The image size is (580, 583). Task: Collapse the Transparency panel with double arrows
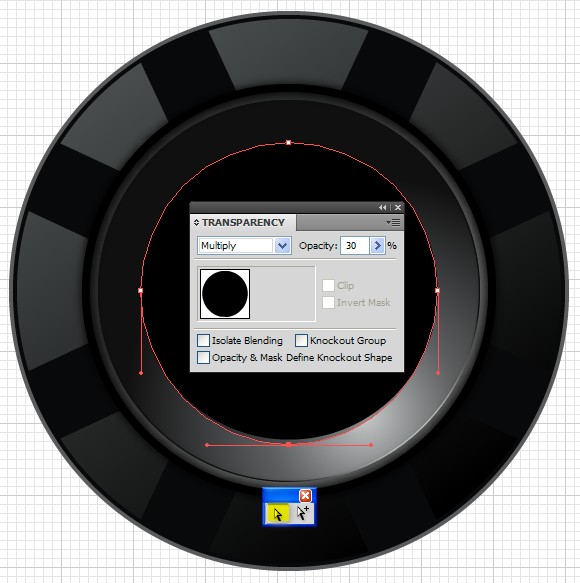383,207
